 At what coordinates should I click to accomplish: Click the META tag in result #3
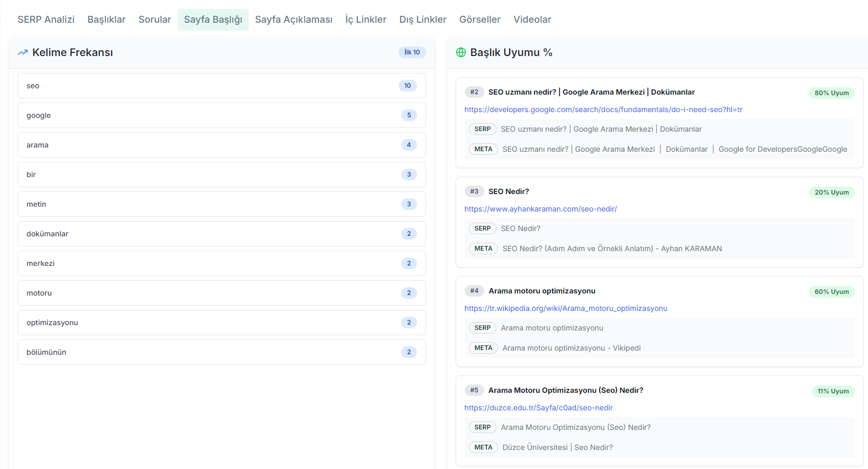click(483, 249)
